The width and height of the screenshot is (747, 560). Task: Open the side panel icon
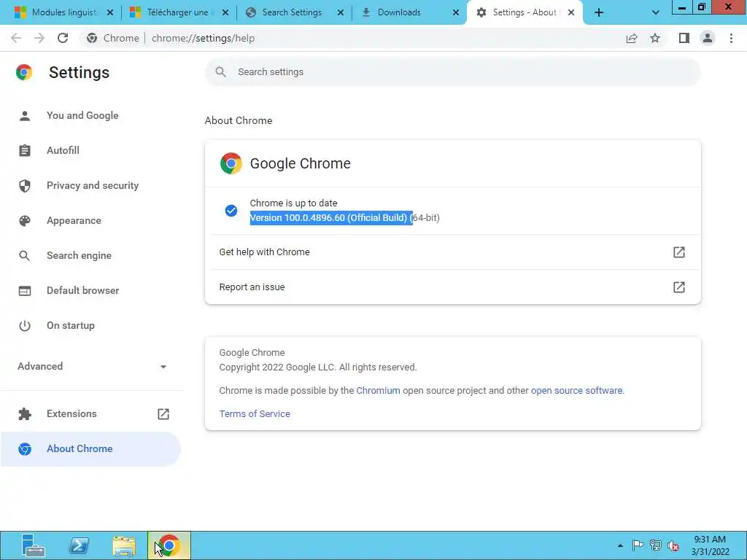684,38
